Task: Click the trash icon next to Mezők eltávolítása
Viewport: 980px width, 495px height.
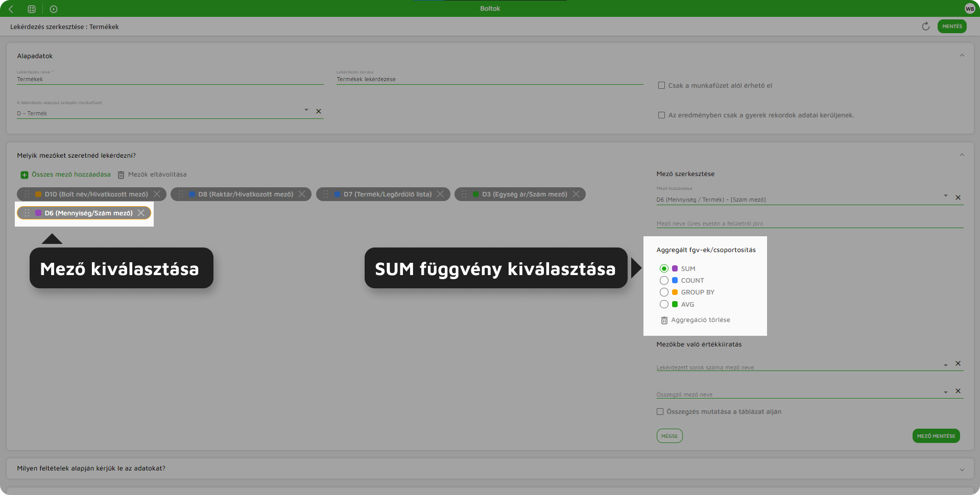Action: tap(121, 175)
